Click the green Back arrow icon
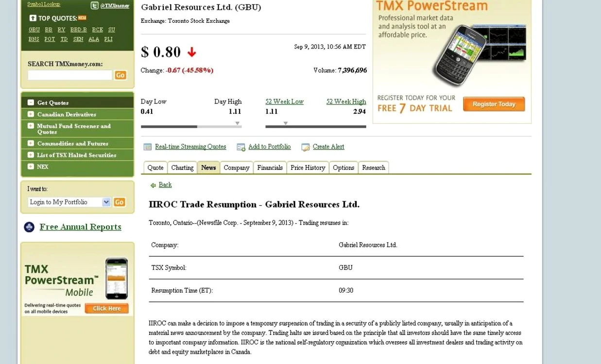Viewport: 601px width, 364px height. [x=153, y=185]
